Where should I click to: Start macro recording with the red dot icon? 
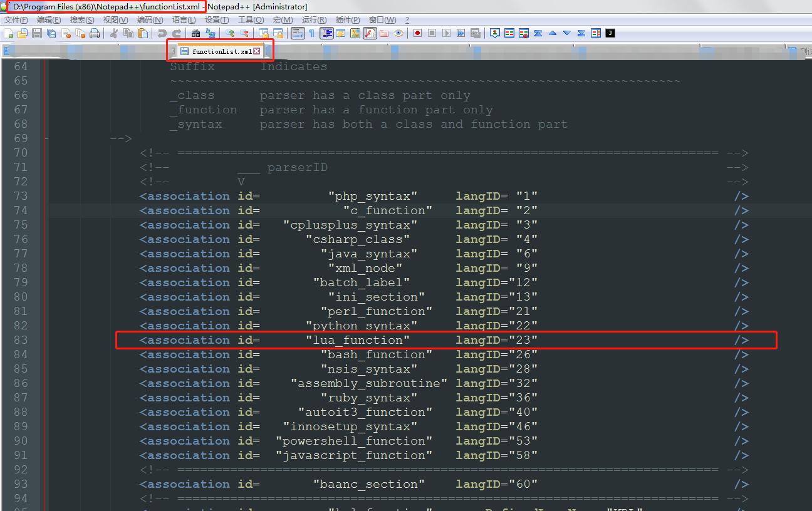(417, 33)
